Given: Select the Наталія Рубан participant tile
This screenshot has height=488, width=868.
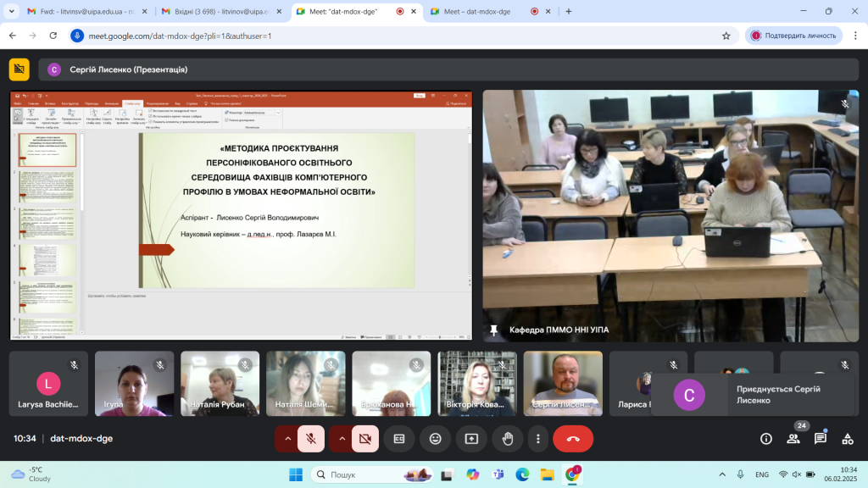Looking at the screenshot, I should (x=220, y=384).
